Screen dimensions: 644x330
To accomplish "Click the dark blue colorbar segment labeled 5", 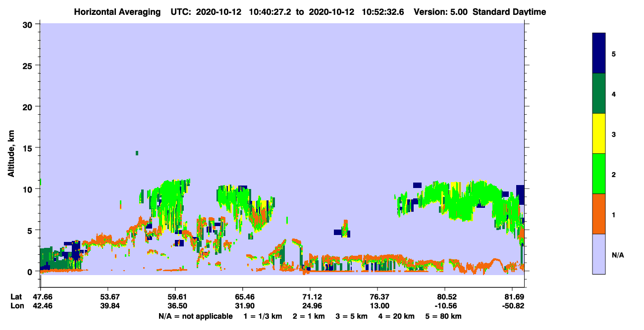I will pos(599,53).
